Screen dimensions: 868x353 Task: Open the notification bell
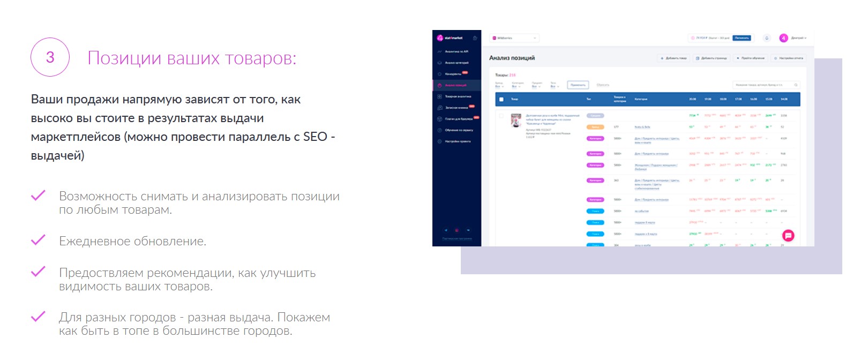[x=767, y=38]
